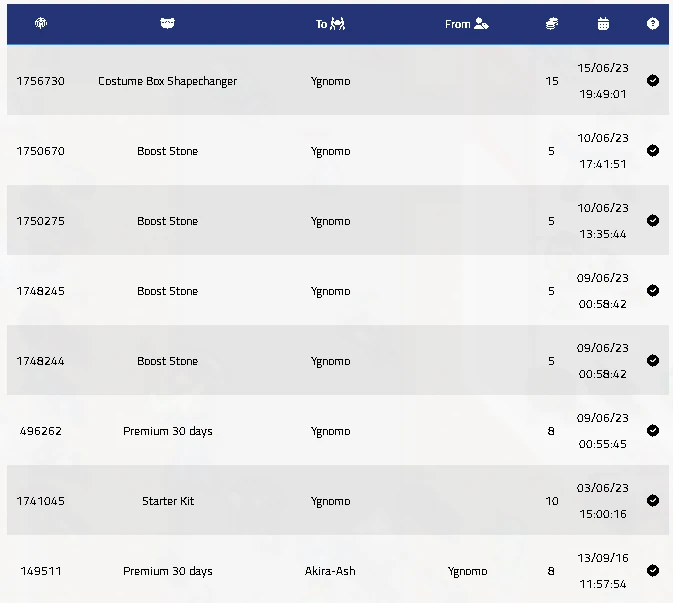This screenshot has height=603, width=673.
Task: Click date 03/06/23
Action: coord(603,488)
